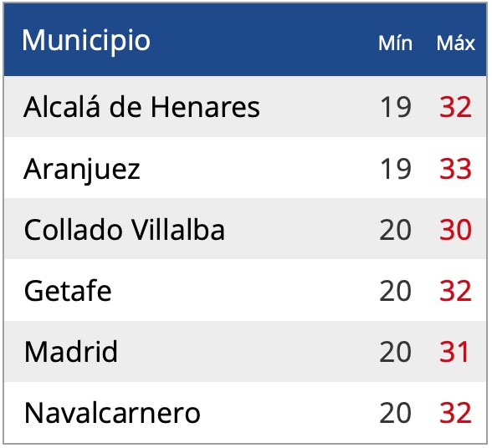492x448 pixels.
Task: Select Madrid minimum temperature 20
Action: tap(395, 352)
